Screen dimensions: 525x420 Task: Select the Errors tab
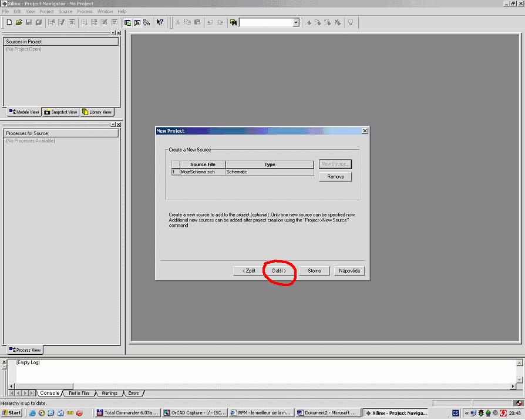click(x=133, y=393)
